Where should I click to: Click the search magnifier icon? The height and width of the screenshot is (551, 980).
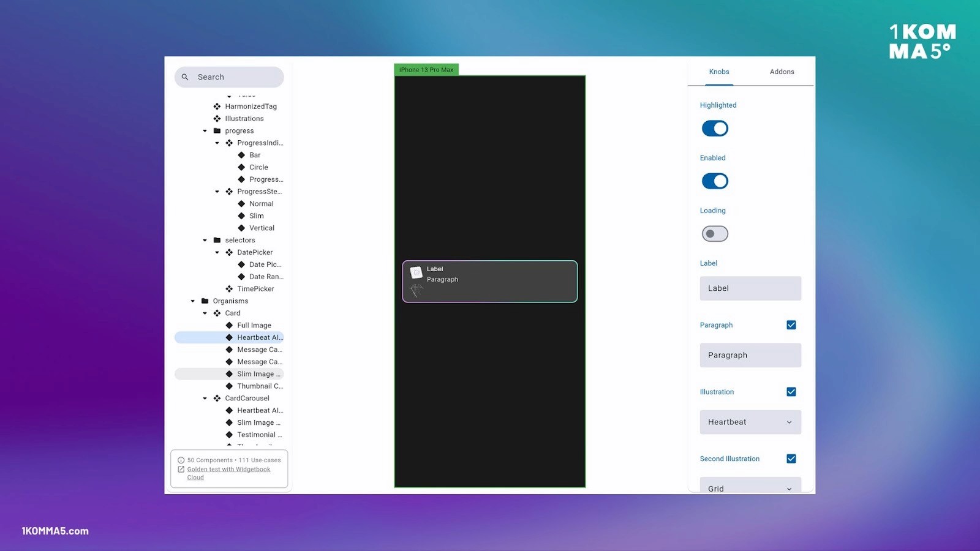coord(185,77)
